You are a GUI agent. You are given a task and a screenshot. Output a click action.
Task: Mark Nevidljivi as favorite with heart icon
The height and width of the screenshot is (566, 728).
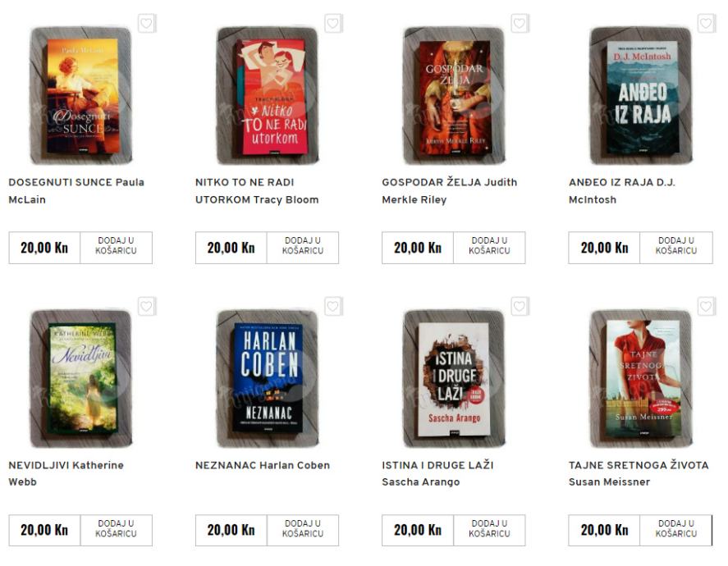(147, 307)
